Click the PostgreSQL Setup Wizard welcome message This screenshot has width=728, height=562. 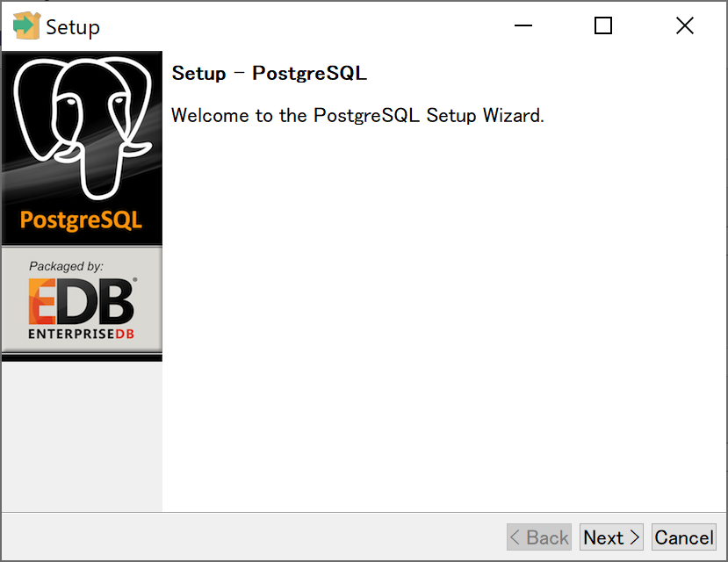point(357,115)
